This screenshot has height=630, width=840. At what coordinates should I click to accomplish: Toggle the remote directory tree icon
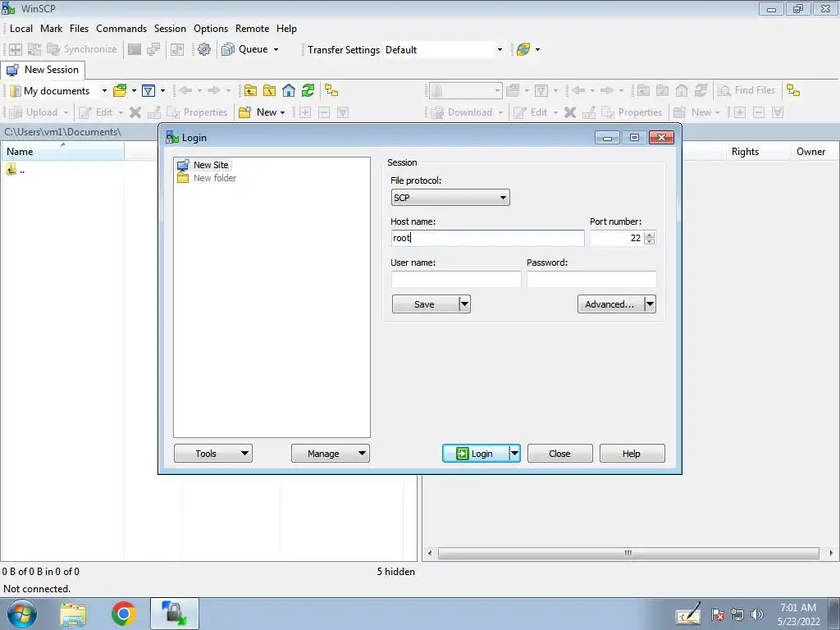(793, 90)
